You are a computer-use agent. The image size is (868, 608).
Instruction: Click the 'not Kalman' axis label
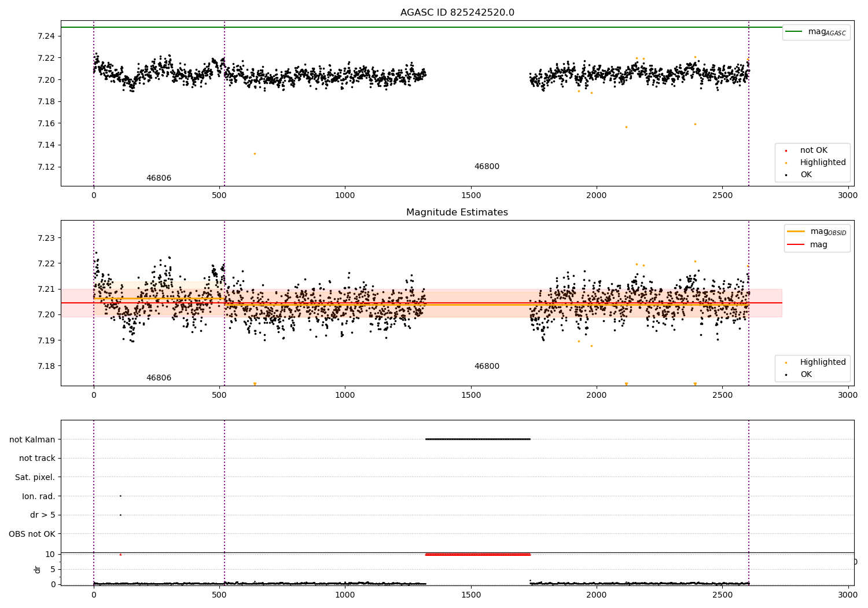click(x=32, y=439)
